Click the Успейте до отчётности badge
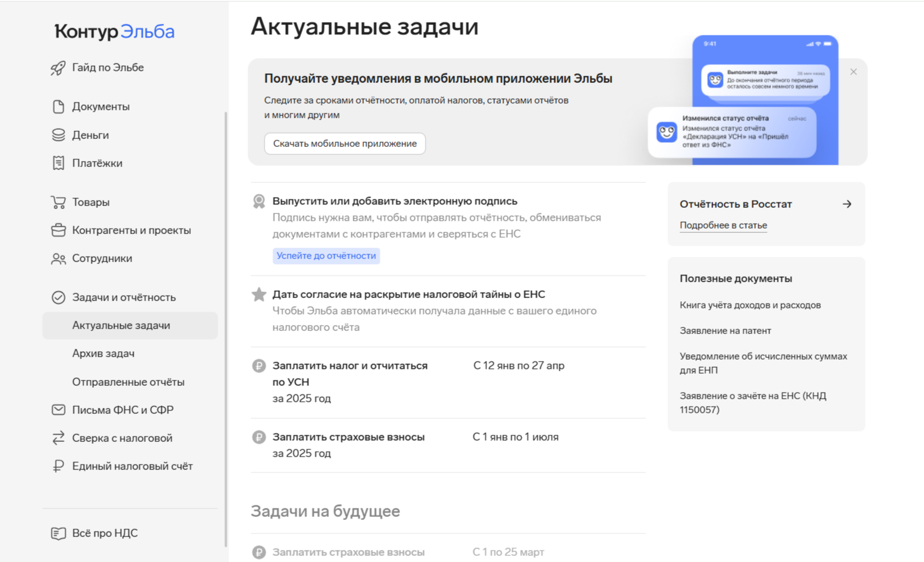 pos(326,256)
